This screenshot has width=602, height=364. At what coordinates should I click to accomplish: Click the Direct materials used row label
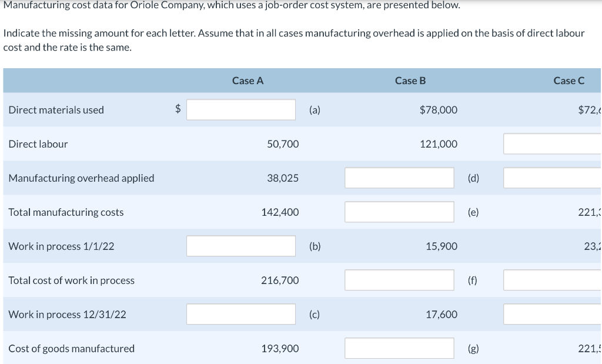click(56, 109)
